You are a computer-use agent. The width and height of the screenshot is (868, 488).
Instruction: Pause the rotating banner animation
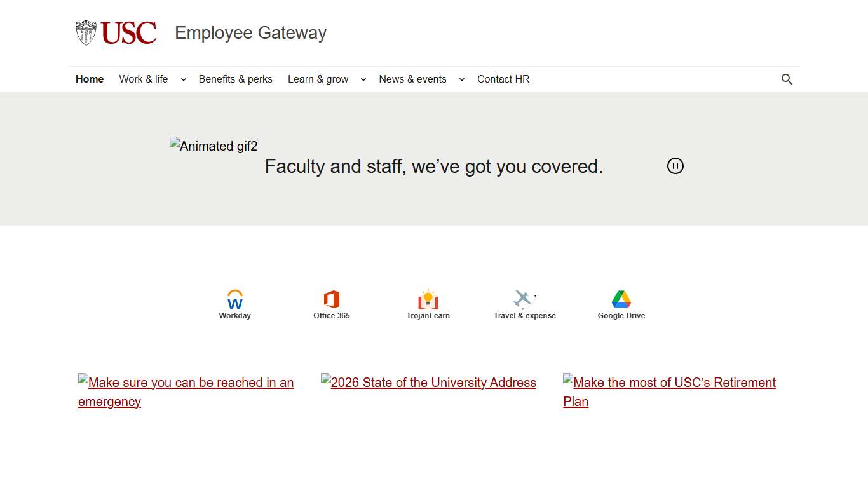[675, 166]
